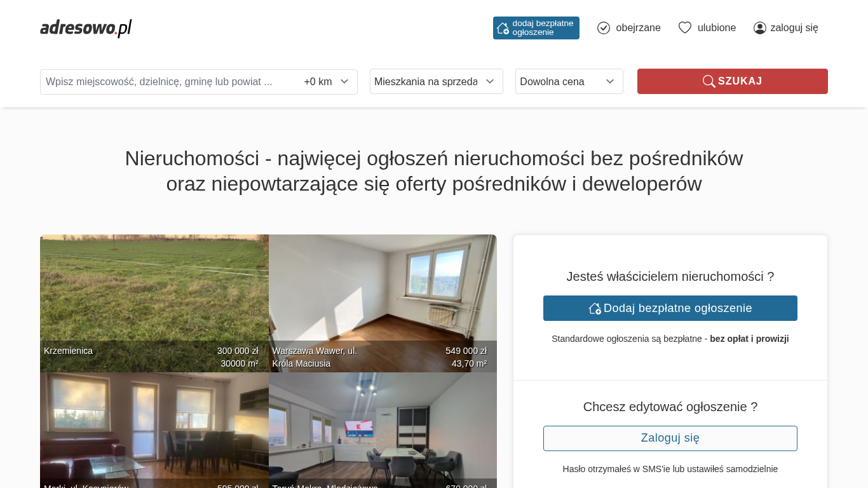The width and height of the screenshot is (868, 488).
Task: Open the Dowolna cena price dropdown
Action: coord(569,81)
